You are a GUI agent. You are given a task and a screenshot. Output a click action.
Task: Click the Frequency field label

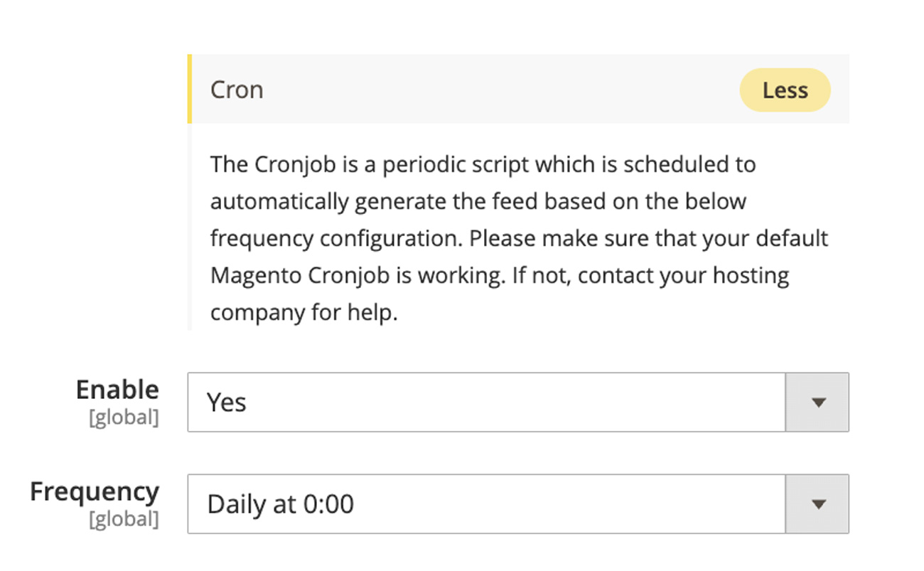pyautogui.click(x=95, y=491)
